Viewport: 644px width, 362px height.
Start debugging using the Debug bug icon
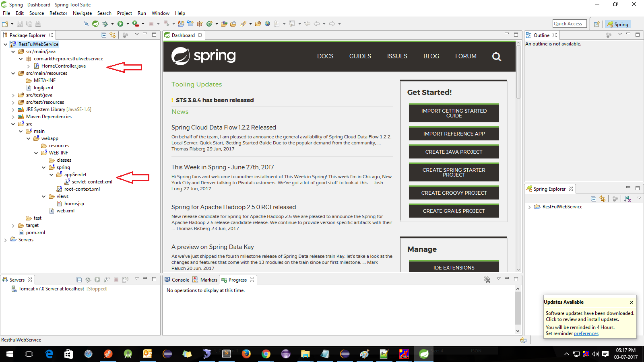point(105,23)
